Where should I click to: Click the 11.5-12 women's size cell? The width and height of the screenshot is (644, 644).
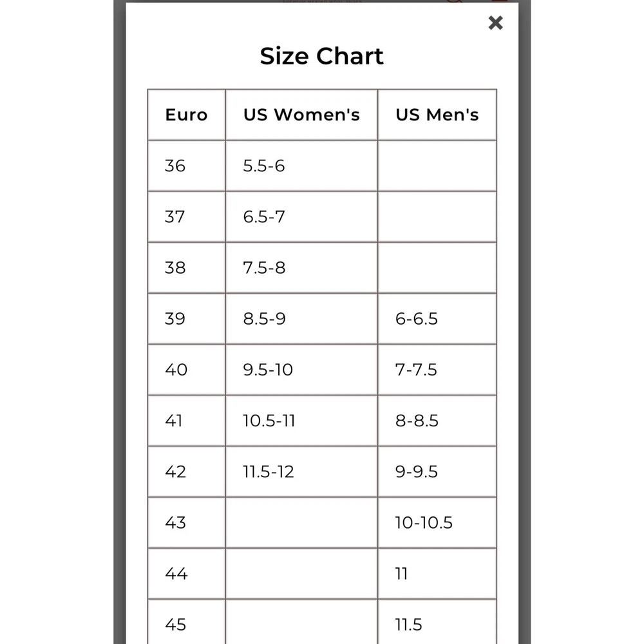301,471
